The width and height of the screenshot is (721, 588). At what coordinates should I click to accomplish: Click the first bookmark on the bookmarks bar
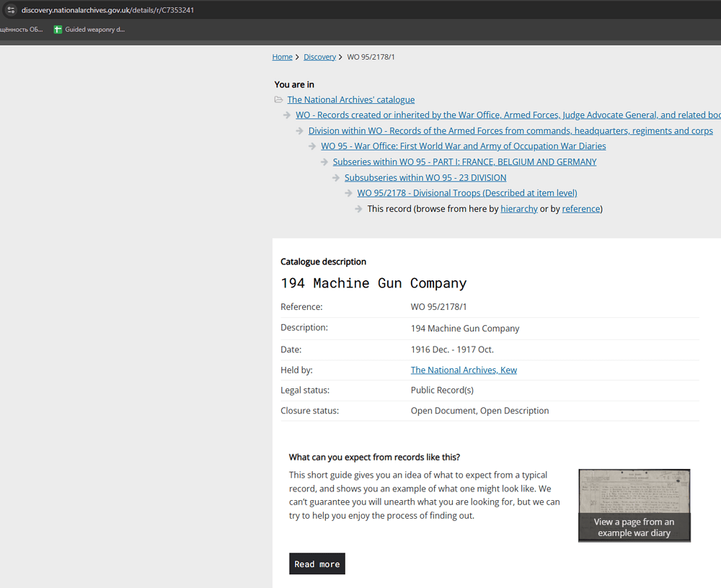22,30
